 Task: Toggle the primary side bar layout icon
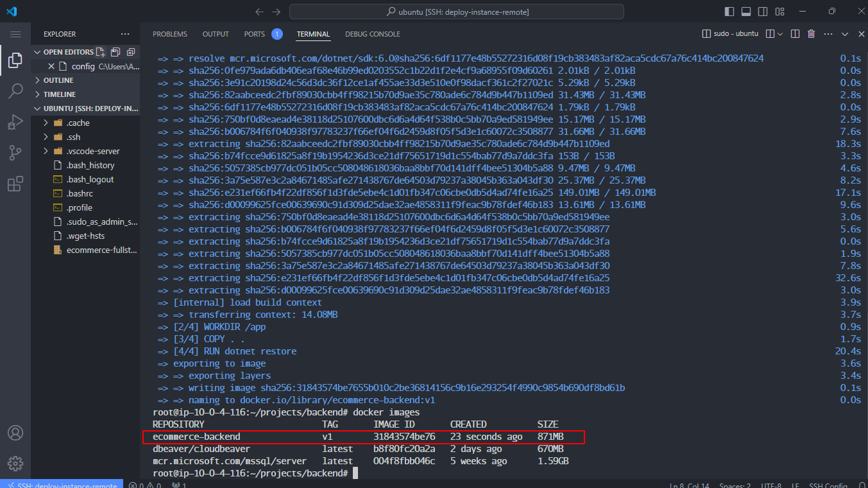click(x=729, y=12)
